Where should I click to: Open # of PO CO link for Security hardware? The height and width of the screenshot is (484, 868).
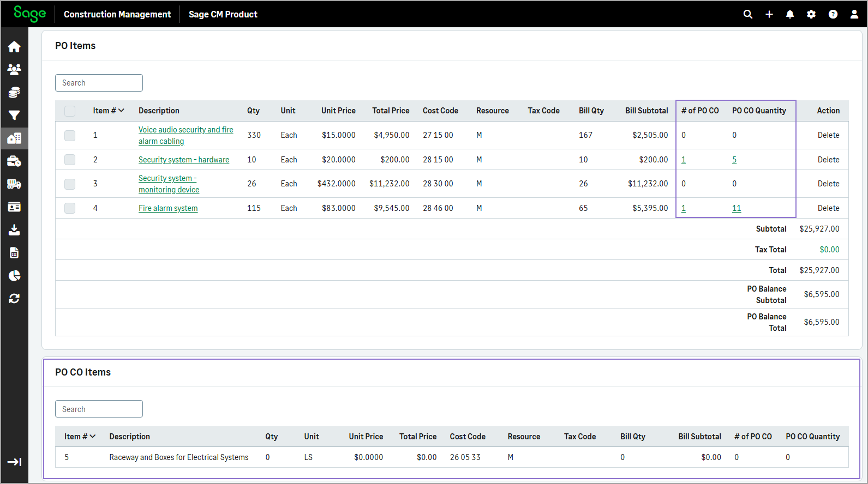point(684,160)
